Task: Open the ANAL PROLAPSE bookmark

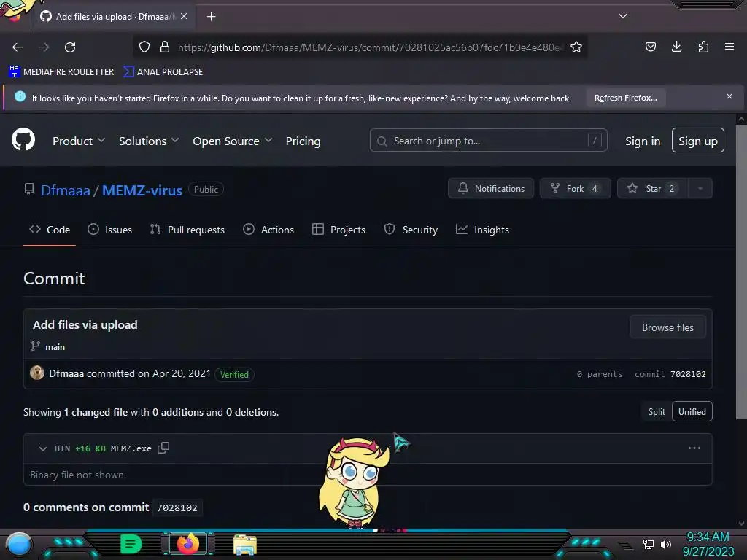Action: (x=163, y=72)
